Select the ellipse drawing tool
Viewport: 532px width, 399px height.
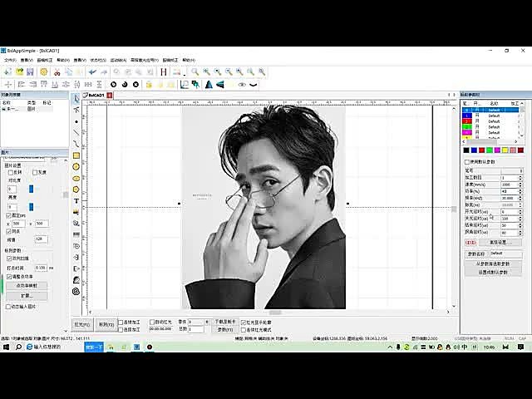click(76, 178)
